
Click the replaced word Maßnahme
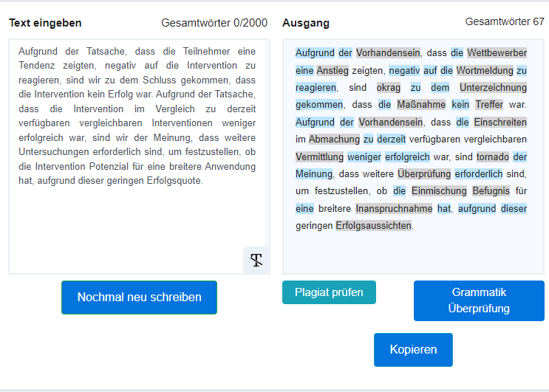click(421, 105)
